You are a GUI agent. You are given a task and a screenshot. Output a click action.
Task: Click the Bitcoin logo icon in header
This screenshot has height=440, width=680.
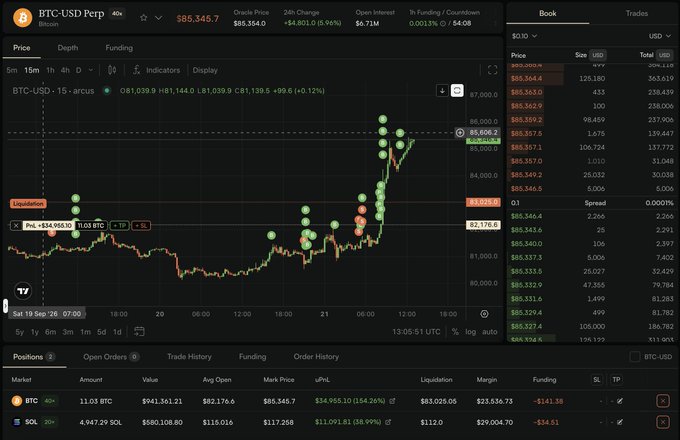click(22, 18)
